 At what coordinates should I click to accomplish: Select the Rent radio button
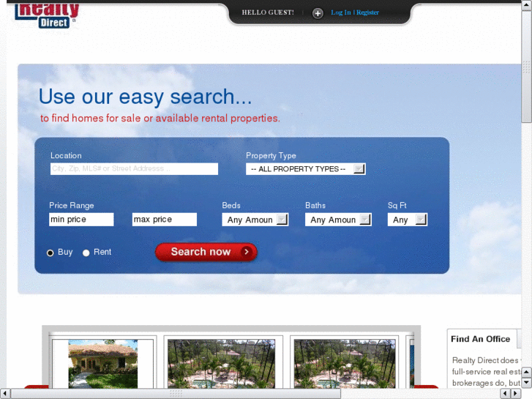tap(86, 253)
